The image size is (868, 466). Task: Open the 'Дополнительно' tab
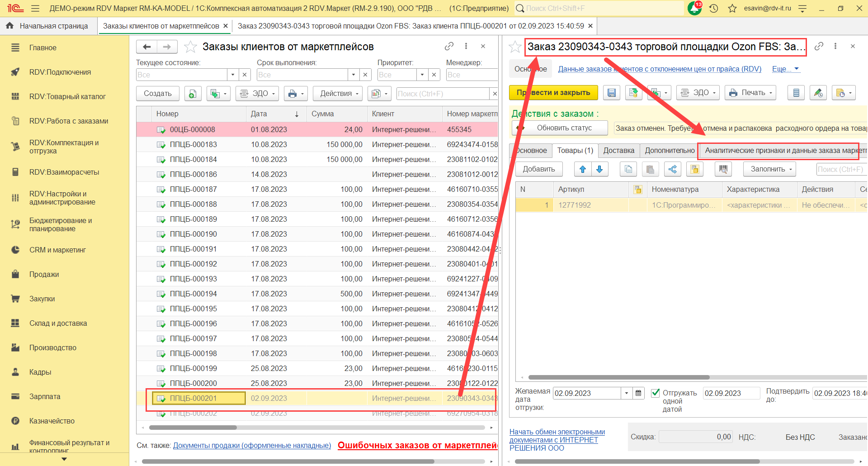tap(670, 151)
